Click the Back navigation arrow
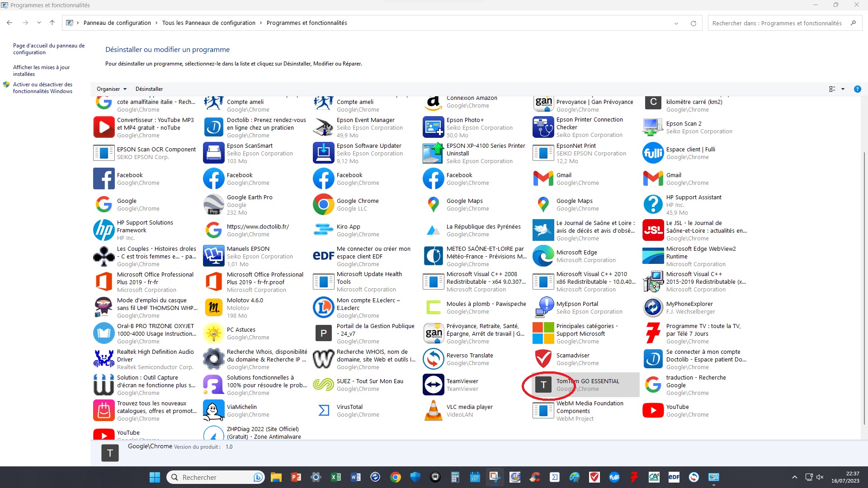 coord(9,23)
